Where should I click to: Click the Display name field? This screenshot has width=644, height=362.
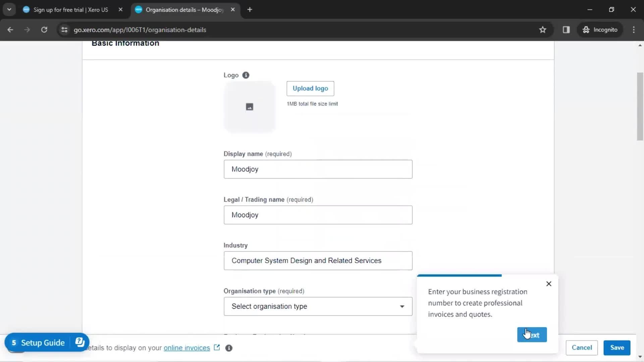[318, 169]
